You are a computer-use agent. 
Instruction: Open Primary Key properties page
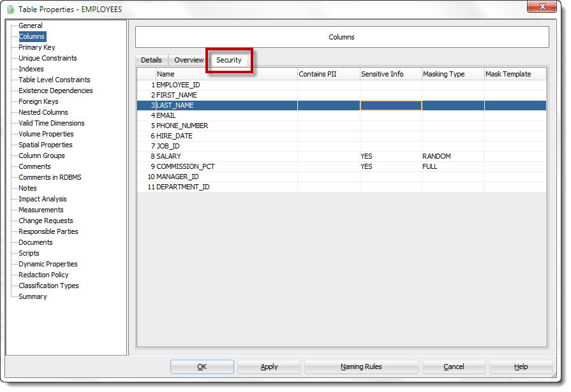37,47
